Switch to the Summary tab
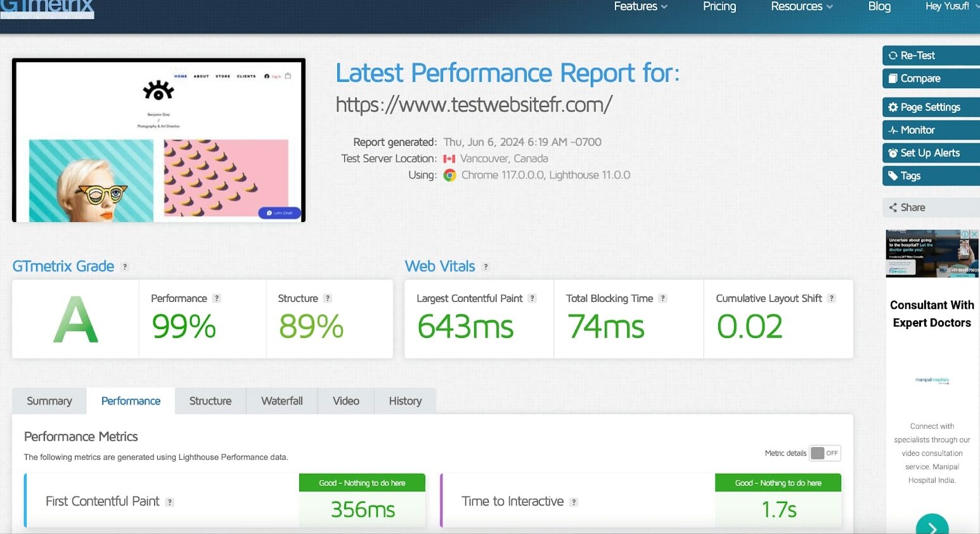The width and height of the screenshot is (980, 534). click(49, 401)
